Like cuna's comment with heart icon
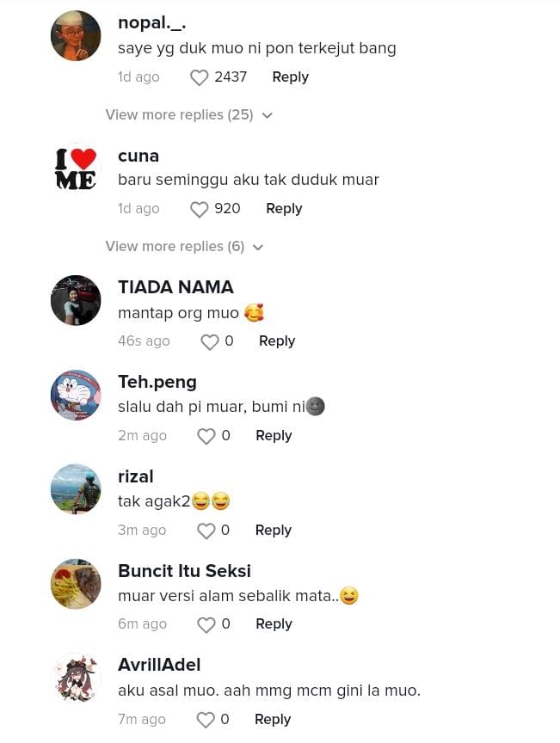560x743 pixels. [199, 209]
